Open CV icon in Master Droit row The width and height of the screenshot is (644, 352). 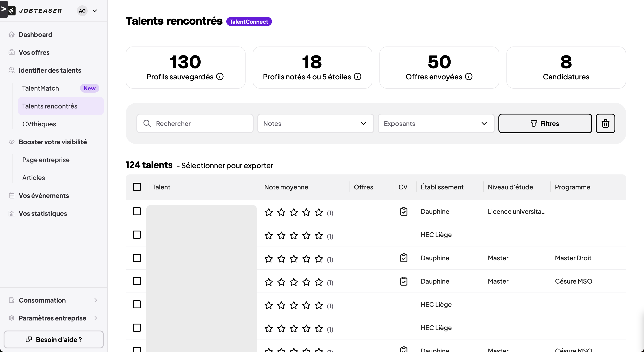(403, 258)
